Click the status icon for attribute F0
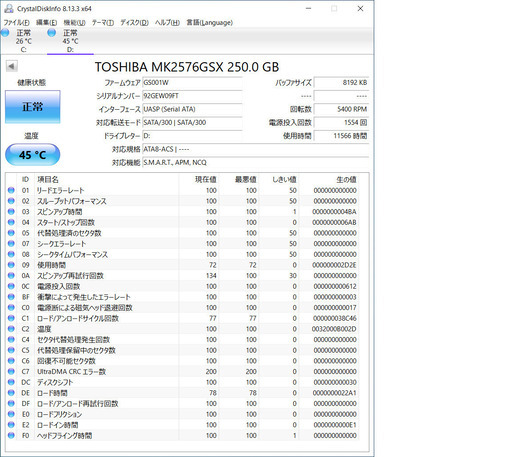Image resolution: width=512 pixels, height=457 pixels. (11, 436)
